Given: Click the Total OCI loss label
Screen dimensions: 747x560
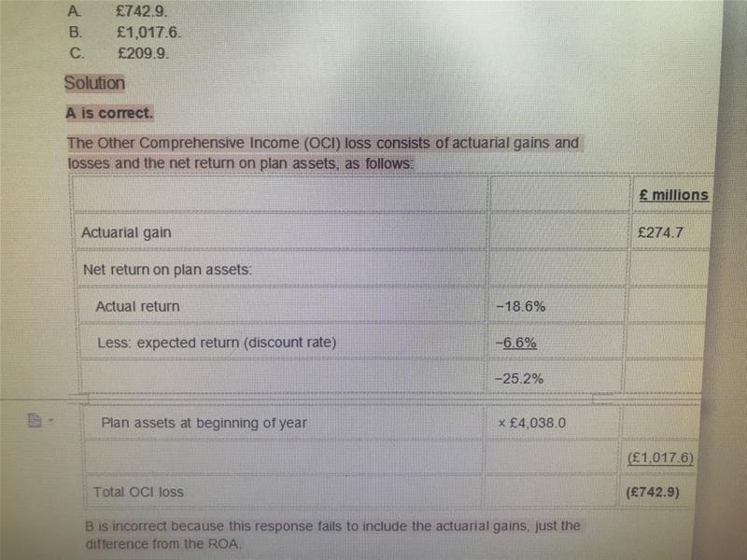Looking at the screenshot, I should pyautogui.click(x=138, y=492).
